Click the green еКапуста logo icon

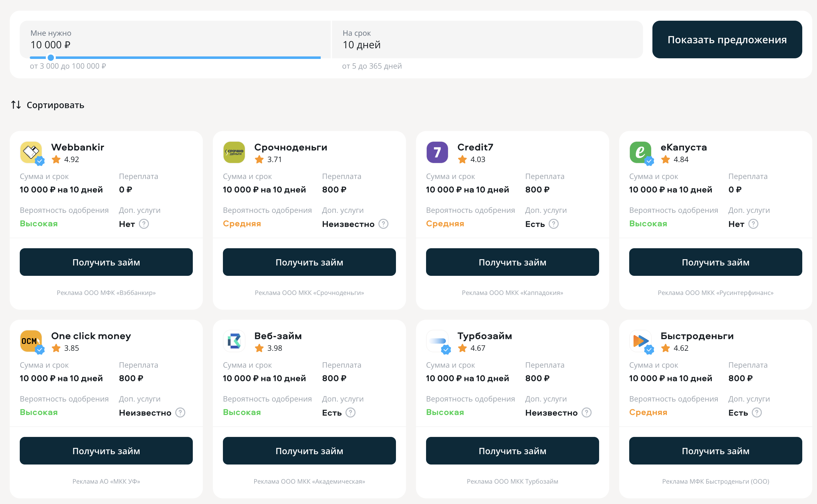click(x=640, y=152)
